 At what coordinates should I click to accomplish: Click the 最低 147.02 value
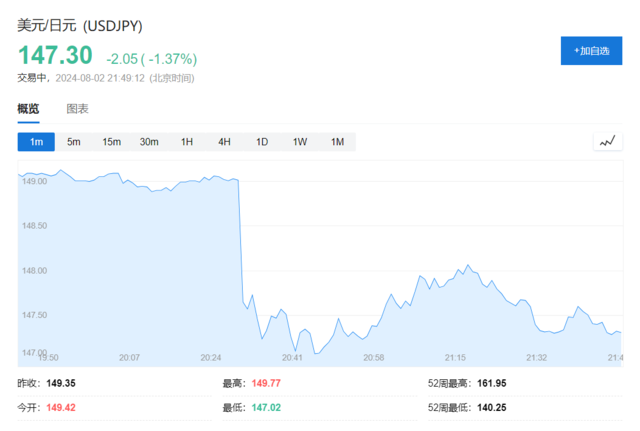click(265, 407)
